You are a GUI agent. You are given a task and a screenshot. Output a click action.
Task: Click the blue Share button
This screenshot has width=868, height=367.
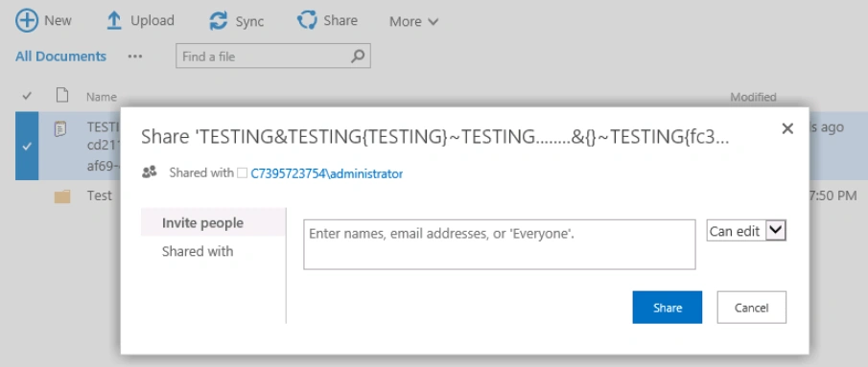(667, 308)
